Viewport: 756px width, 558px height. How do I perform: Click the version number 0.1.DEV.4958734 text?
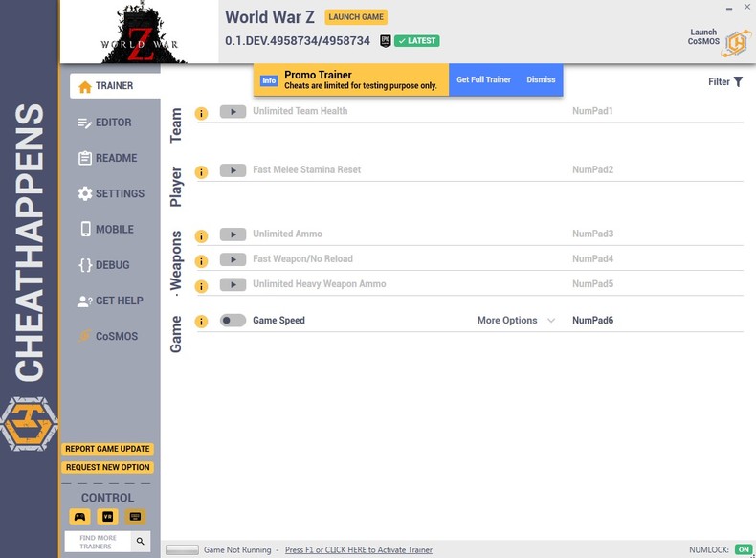[298, 41]
